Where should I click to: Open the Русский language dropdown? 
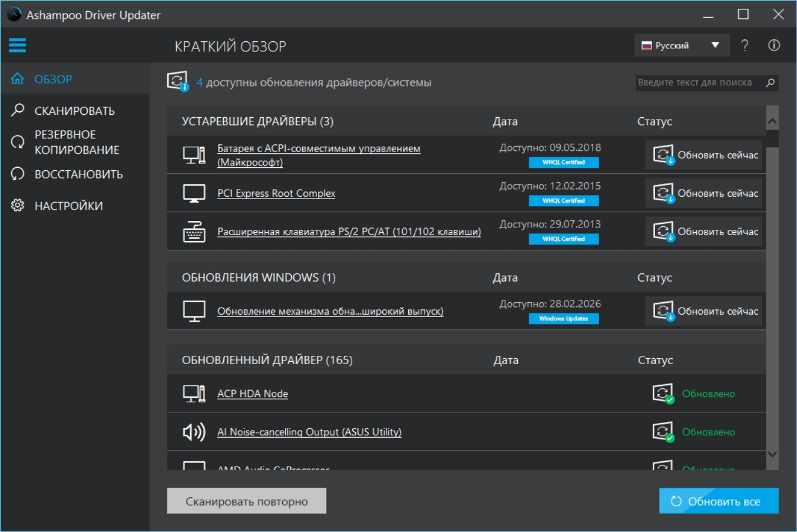coord(682,45)
